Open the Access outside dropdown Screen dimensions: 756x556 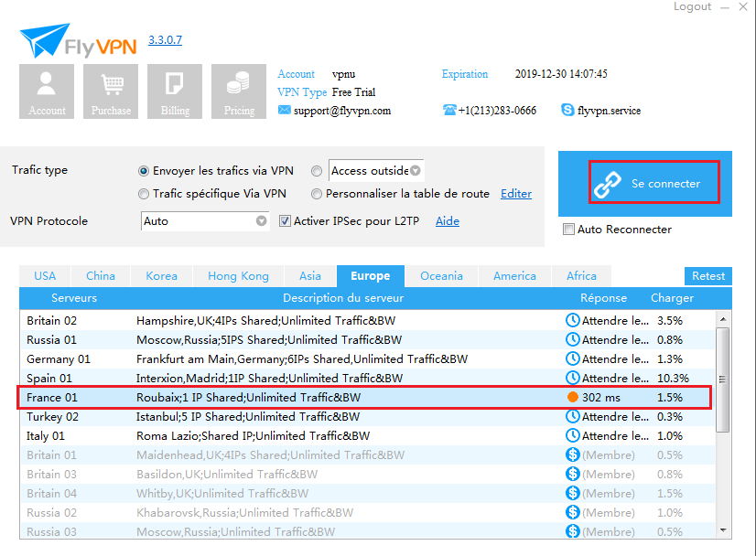click(x=376, y=171)
